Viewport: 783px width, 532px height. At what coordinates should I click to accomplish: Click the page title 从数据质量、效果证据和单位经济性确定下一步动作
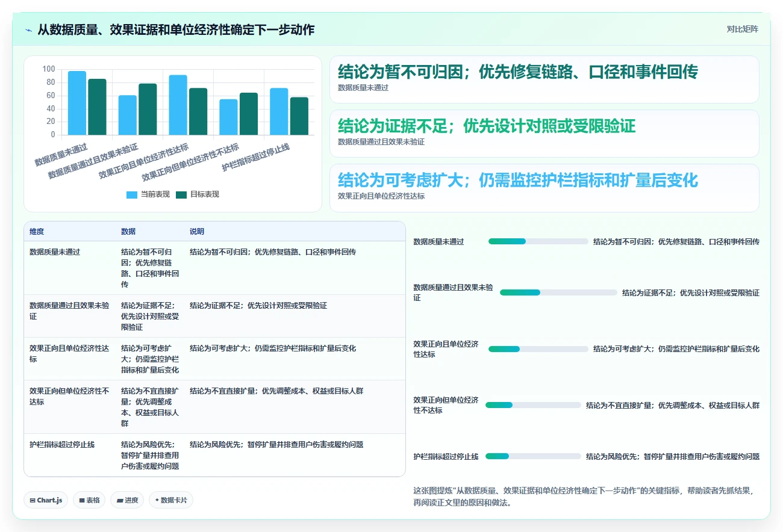tap(176, 29)
